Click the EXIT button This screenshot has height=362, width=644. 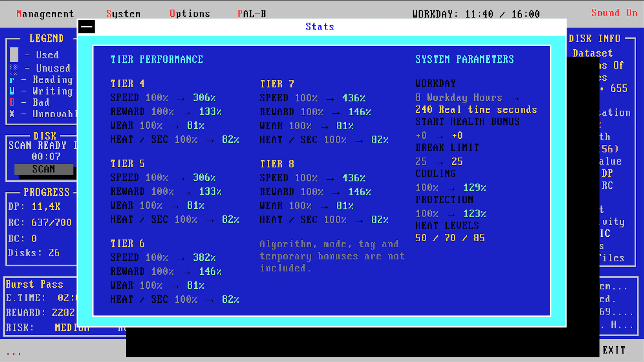(x=614, y=350)
